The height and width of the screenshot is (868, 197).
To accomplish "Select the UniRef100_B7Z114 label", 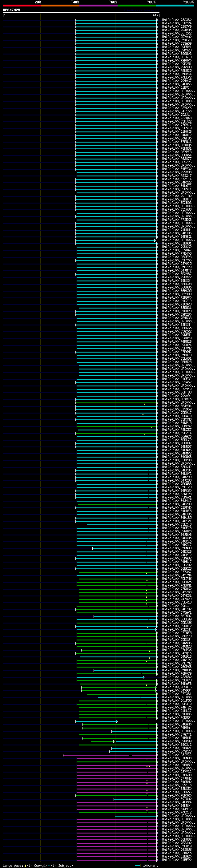I will pyautogui.click(x=176, y=179).
